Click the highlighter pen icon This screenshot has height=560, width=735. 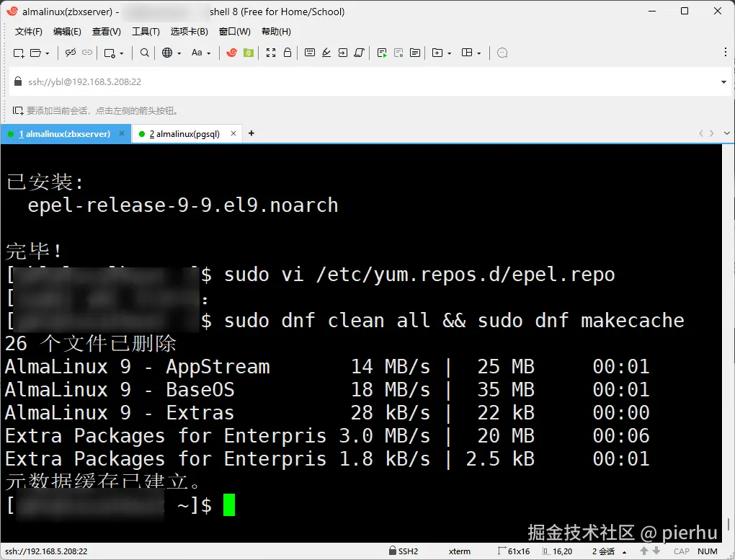(326, 53)
